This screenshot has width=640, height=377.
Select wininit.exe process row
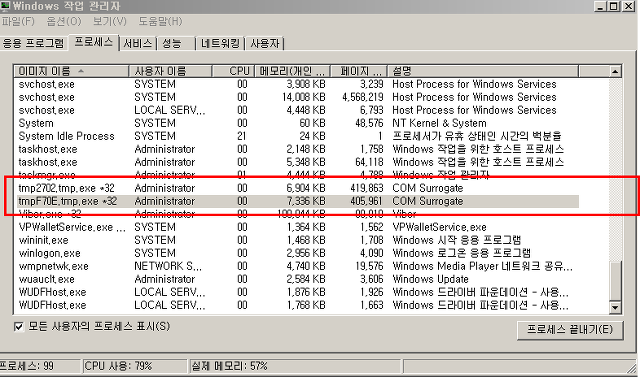pyautogui.click(x=298, y=240)
